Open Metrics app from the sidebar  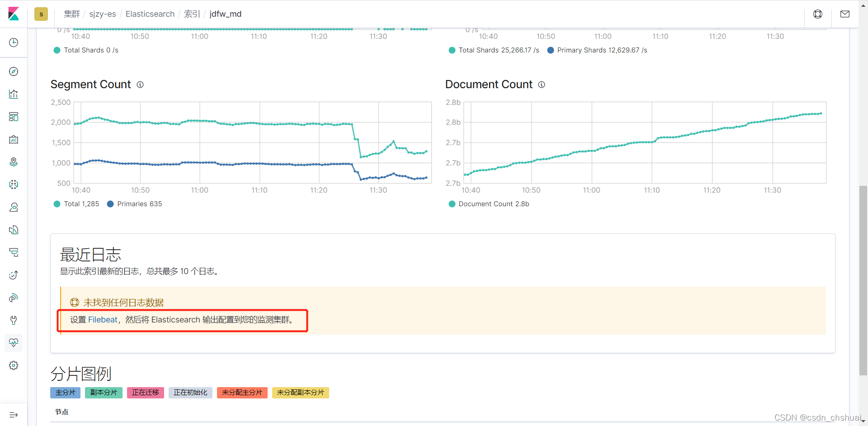14,207
